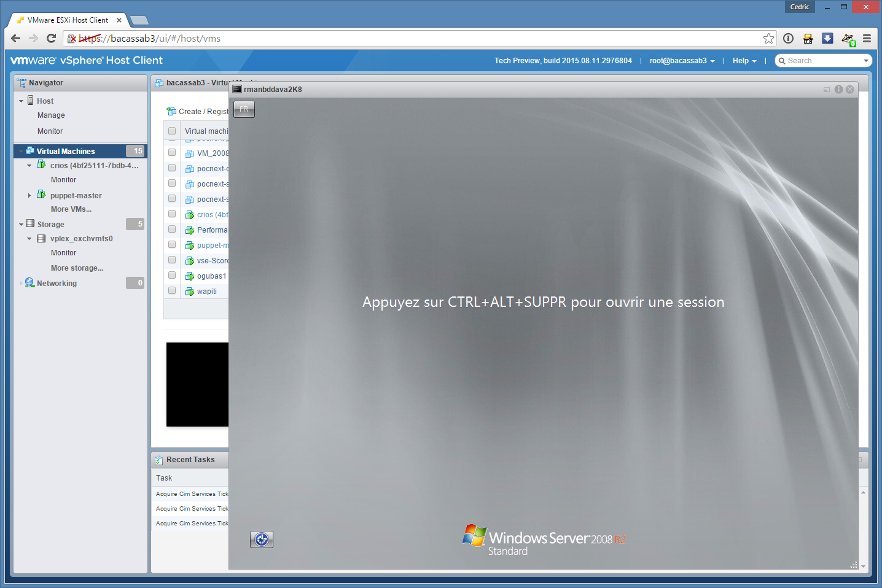The height and width of the screenshot is (588, 882).
Task: Open the Help menu
Action: [x=744, y=61]
